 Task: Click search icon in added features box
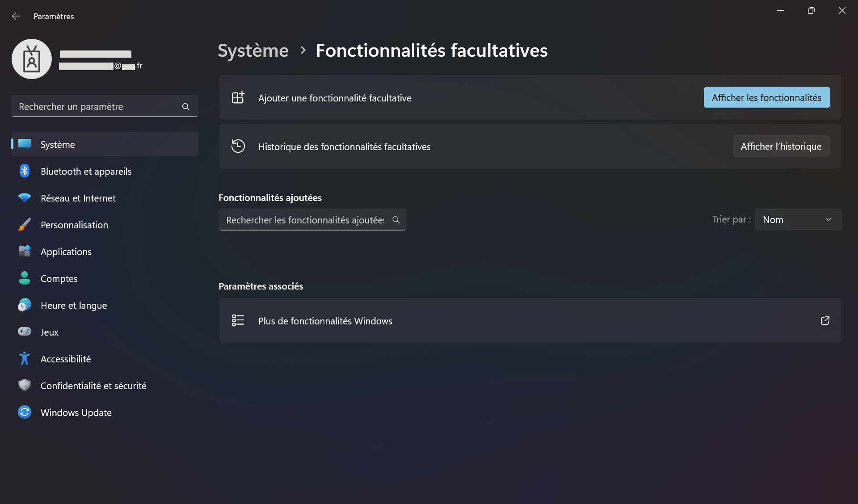point(396,220)
